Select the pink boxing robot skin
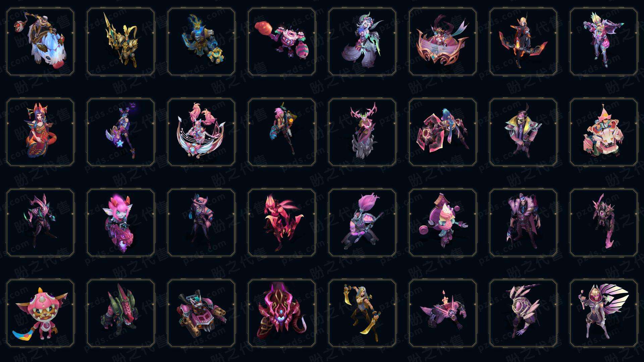 (x=282, y=42)
